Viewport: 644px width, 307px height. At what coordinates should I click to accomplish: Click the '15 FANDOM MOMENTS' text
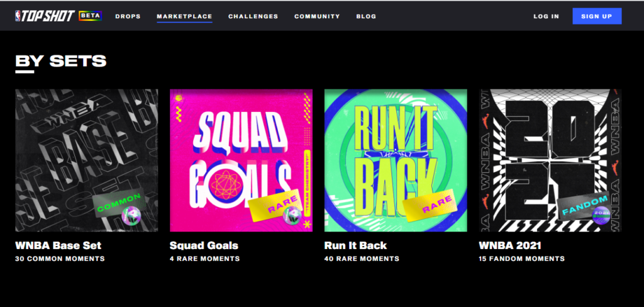(x=521, y=259)
